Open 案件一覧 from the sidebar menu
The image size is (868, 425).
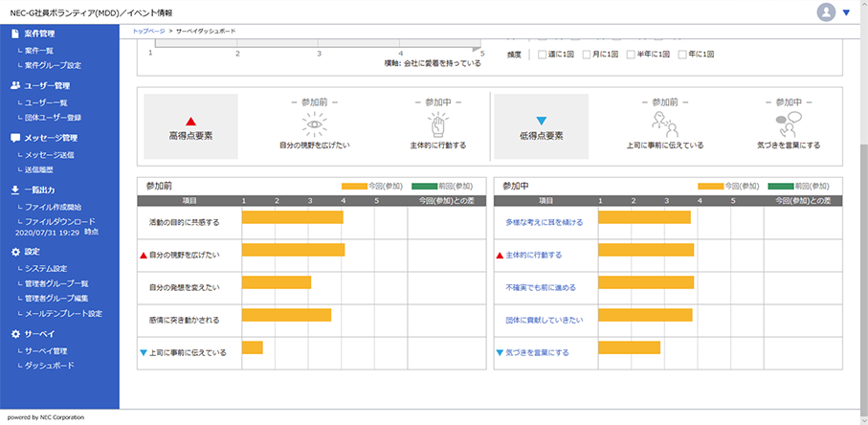coord(39,50)
